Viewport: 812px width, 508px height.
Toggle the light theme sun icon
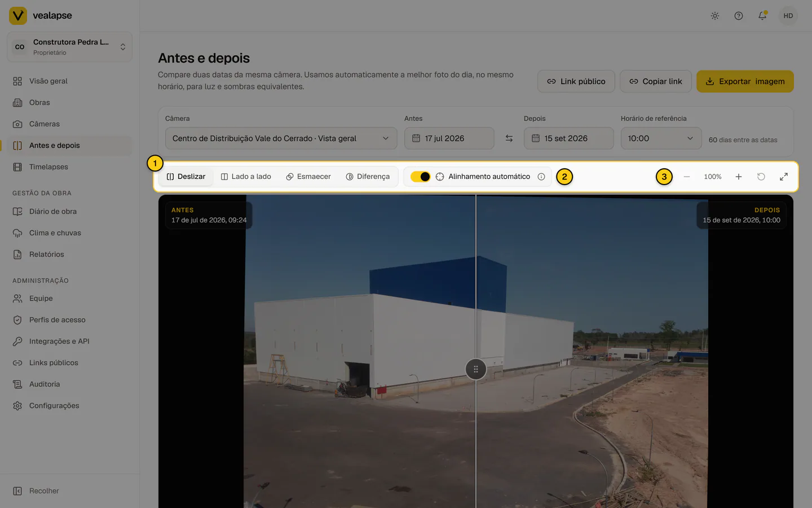click(x=715, y=16)
